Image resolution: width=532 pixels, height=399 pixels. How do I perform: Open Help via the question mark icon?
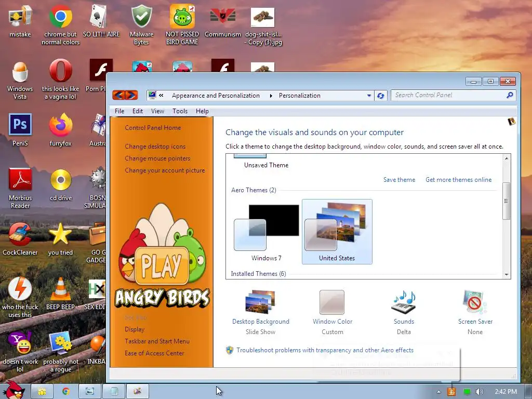(x=511, y=121)
